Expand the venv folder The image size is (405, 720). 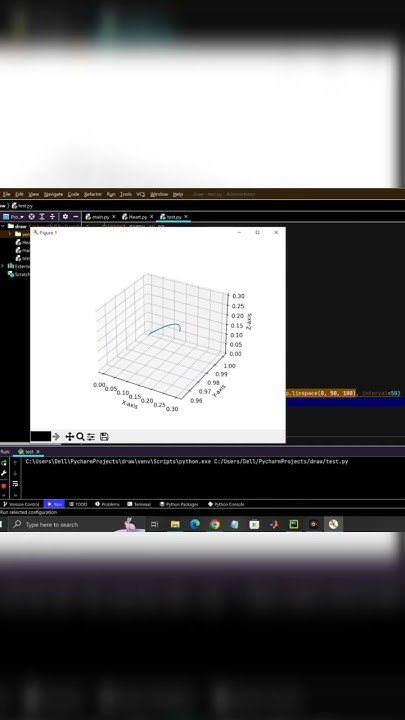[10, 234]
